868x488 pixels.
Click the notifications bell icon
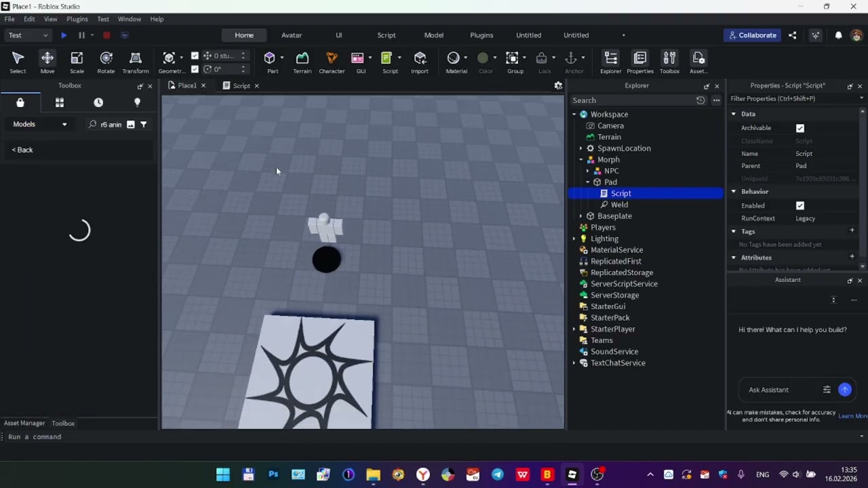(839, 35)
